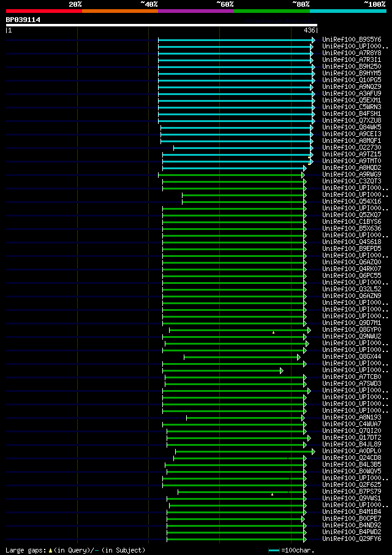Select the UniRef100_Q24CD8 label
Screen dimensions: 392x555
coord(352,457)
